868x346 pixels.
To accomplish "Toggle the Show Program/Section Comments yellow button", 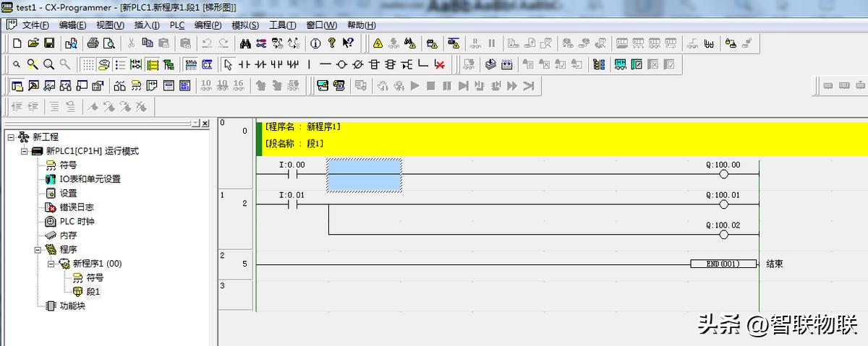I will [x=153, y=64].
